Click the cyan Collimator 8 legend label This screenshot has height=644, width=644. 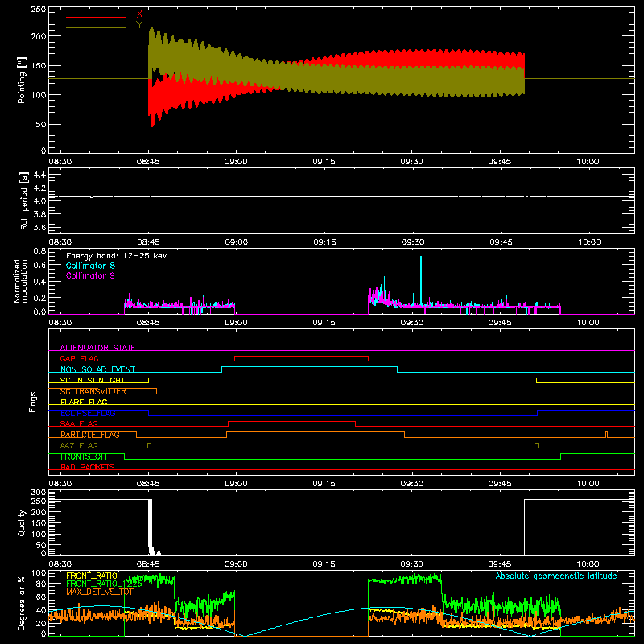click(x=90, y=266)
